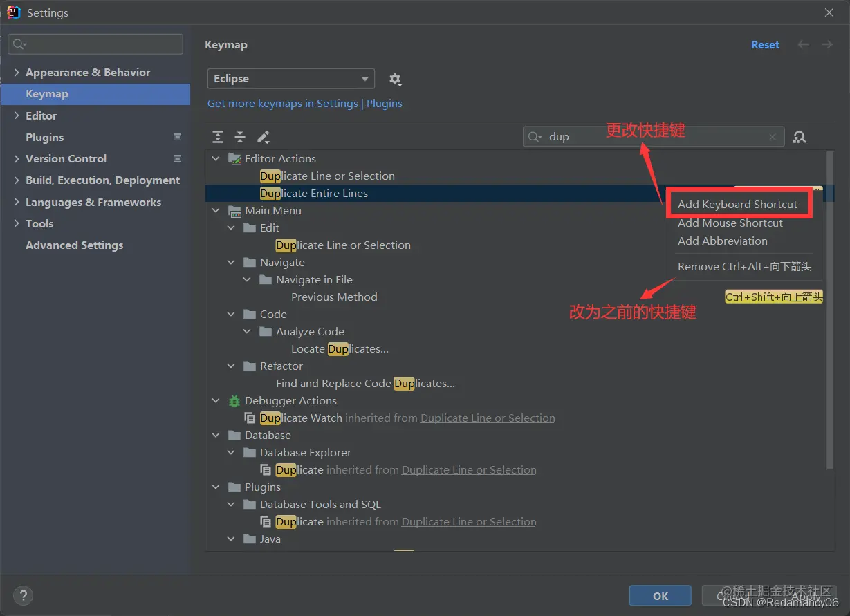Close the Settings dialog

pyautogui.click(x=829, y=12)
